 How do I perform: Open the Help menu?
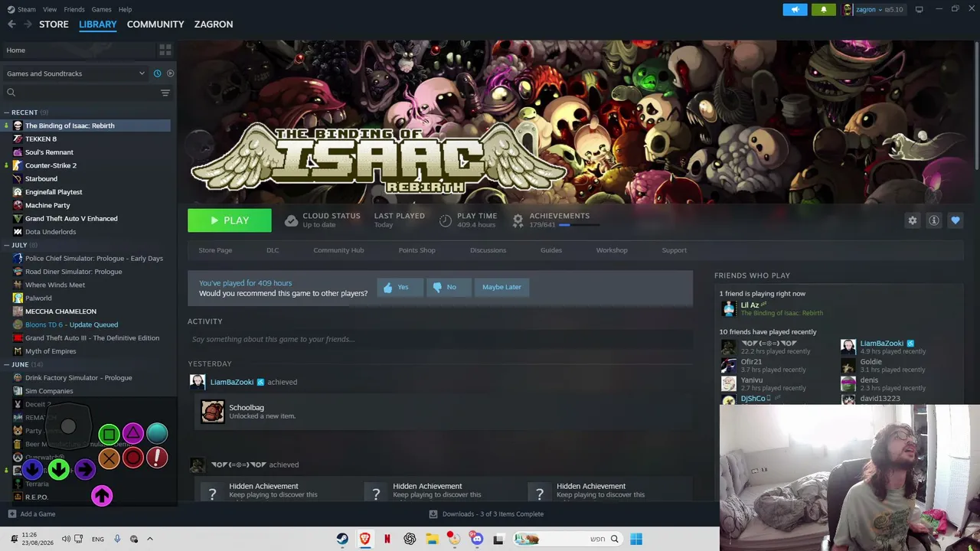point(125,9)
